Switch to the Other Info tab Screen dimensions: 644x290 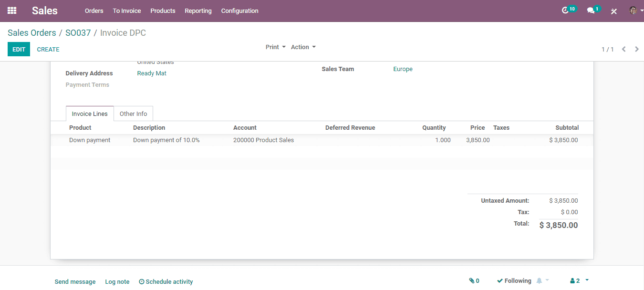point(133,114)
